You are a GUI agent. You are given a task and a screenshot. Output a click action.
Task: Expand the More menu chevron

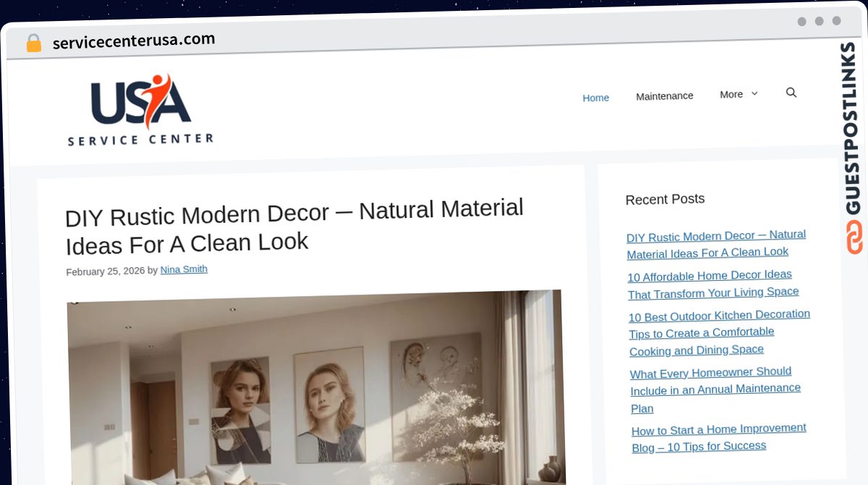754,93
